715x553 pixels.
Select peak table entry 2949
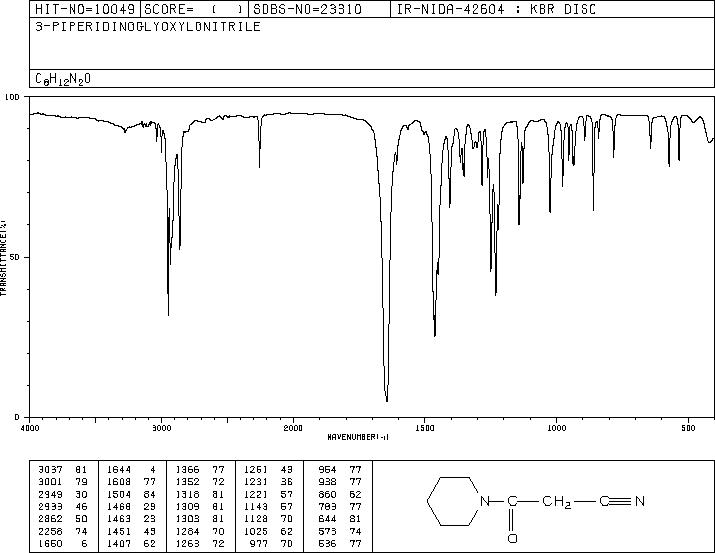point(63,494)
